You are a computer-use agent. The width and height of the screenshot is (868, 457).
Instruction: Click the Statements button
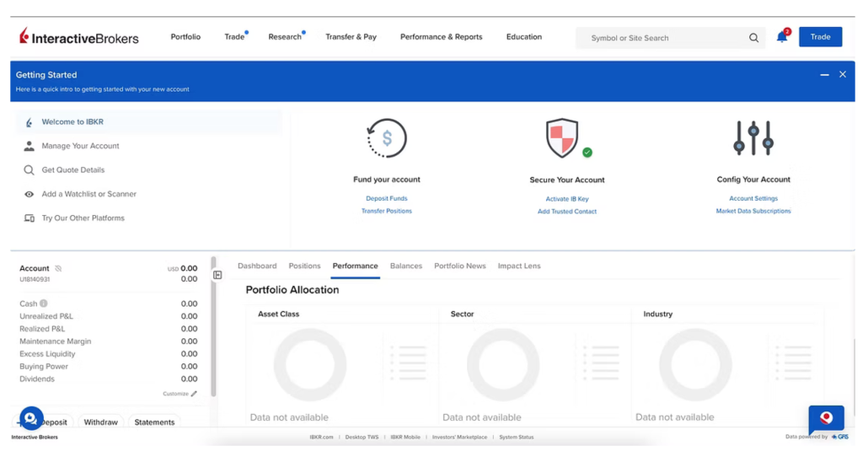154,422
